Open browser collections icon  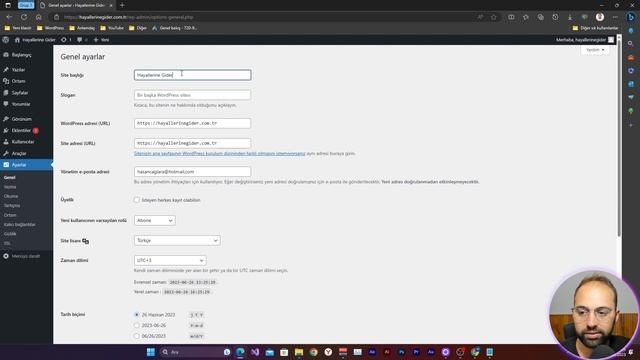pyautogui.click(x=540, y=17)
